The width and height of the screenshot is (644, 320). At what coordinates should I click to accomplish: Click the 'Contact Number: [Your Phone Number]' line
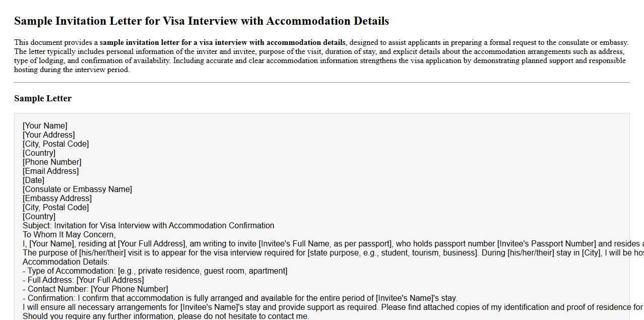[x=95, y=289]
